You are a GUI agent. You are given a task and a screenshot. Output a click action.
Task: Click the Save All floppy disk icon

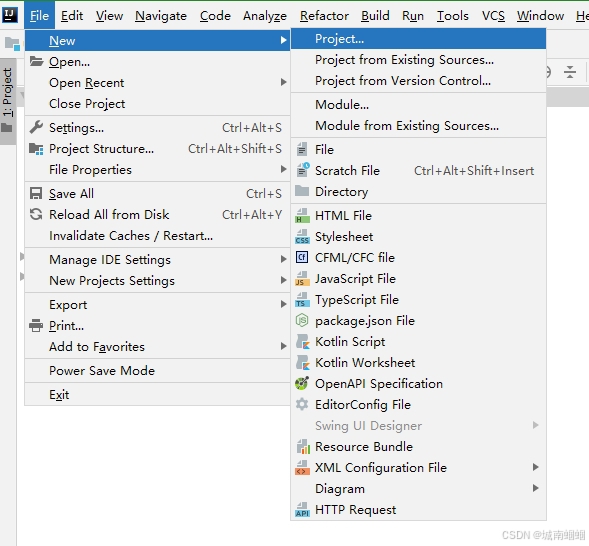pos(36,193)
